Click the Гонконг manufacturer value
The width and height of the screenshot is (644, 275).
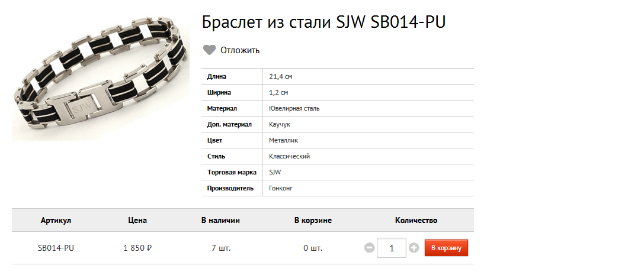(x=280, y=189)
